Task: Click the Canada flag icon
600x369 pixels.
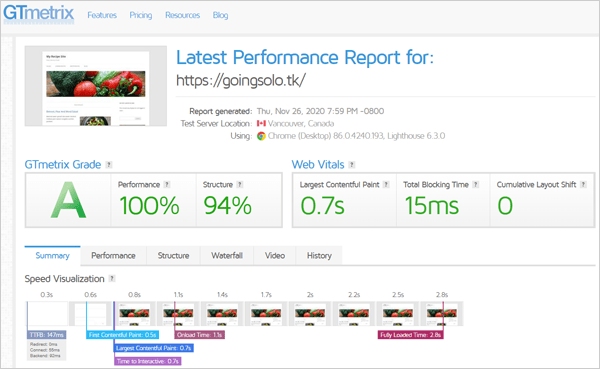Action: point(261,123)
